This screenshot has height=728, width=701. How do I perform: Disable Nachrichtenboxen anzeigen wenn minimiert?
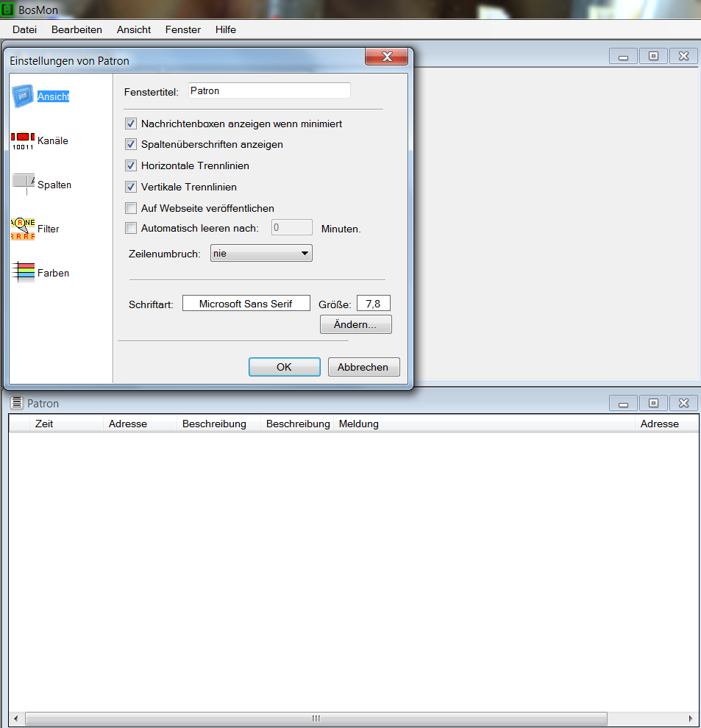(132, 124)
